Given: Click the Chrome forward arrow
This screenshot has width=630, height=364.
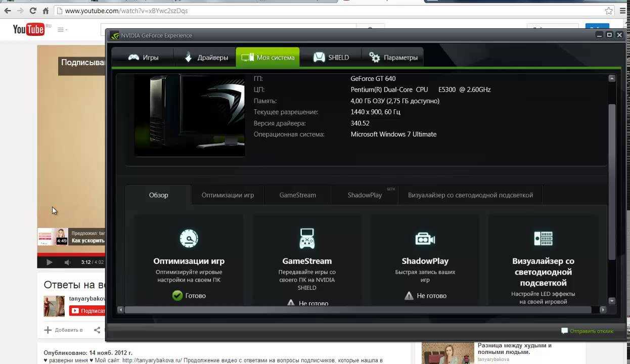Looking at the screenshot, I should coord(20,11).
